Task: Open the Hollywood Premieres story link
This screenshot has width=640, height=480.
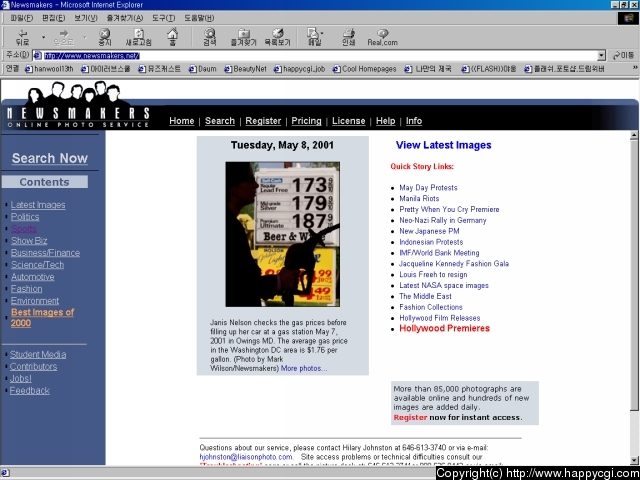Action: (444, 329)
